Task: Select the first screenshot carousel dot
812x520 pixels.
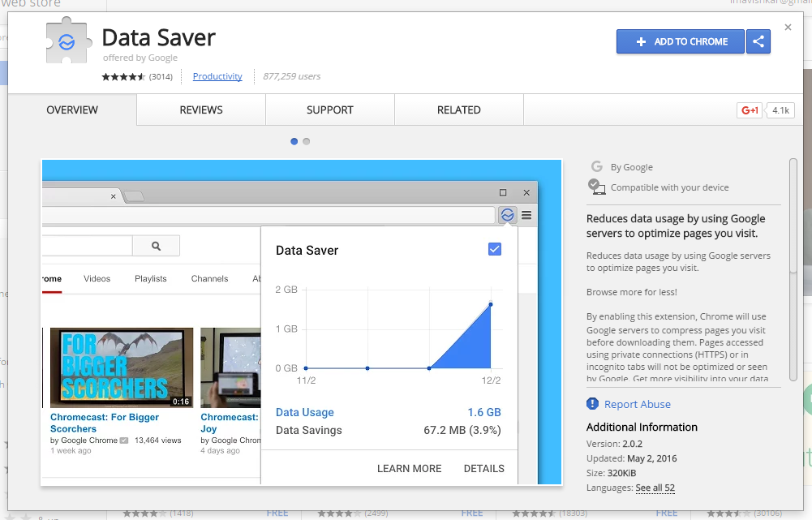Action: [294, 141]
